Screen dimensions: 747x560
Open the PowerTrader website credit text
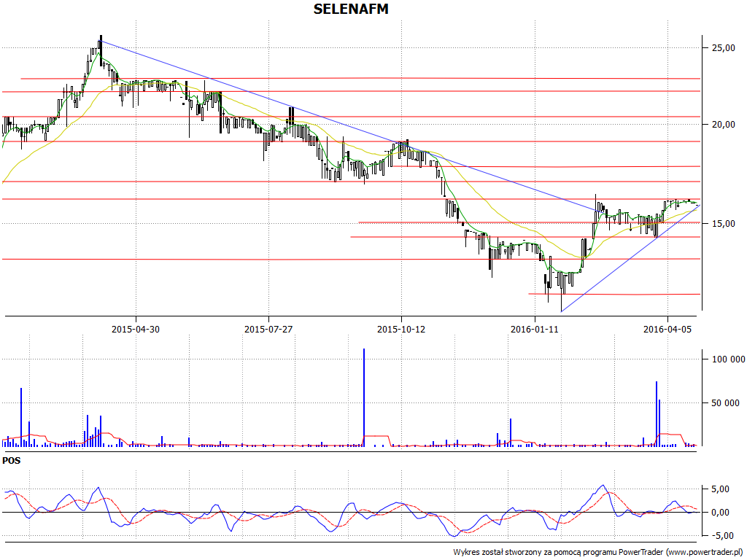coord(597,552)
